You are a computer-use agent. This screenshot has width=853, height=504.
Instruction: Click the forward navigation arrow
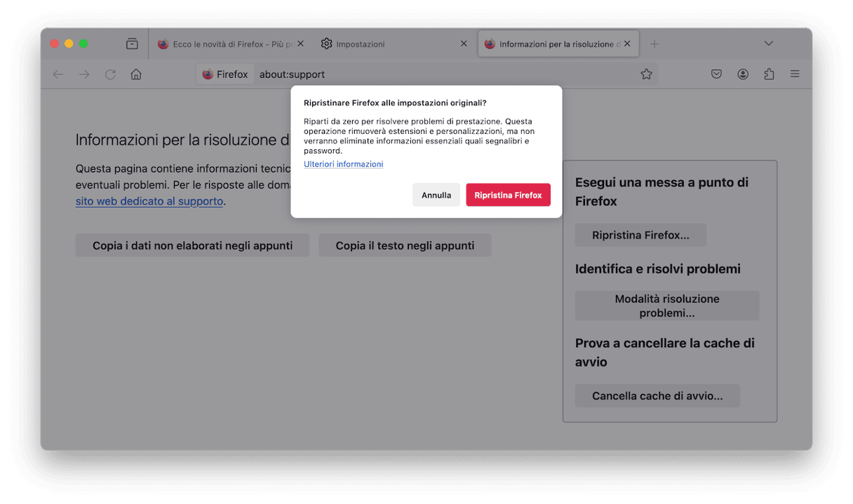84,74
